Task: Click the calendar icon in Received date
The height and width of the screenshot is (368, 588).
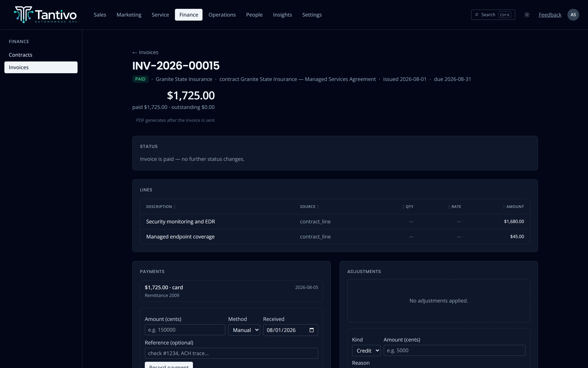Action: 311,330
